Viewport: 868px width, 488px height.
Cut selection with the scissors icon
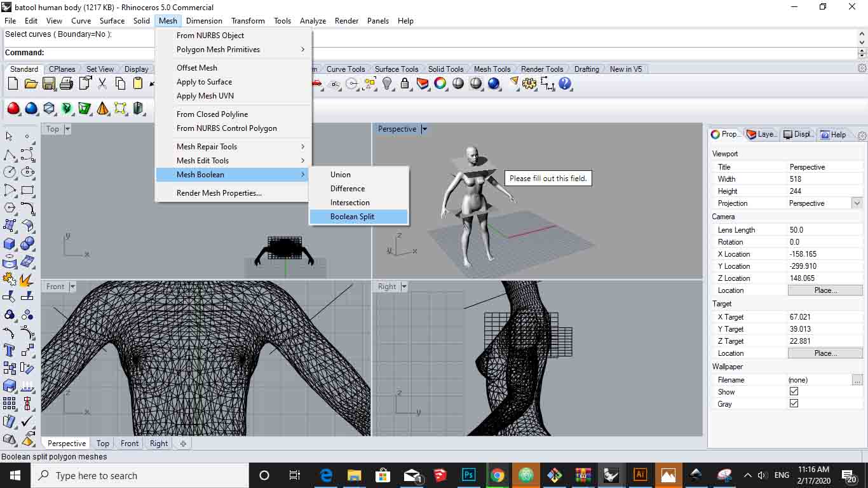pyautogui.click(x=102, y=83)
